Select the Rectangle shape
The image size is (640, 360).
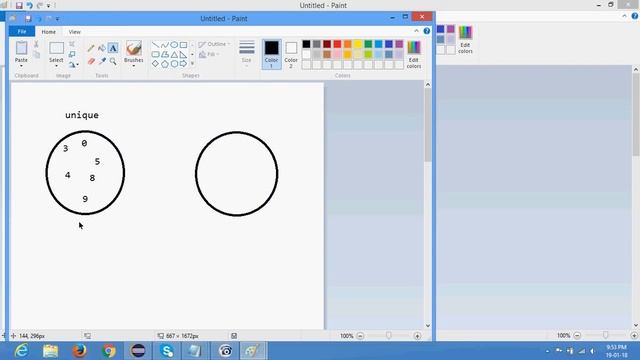pos(183,45)
